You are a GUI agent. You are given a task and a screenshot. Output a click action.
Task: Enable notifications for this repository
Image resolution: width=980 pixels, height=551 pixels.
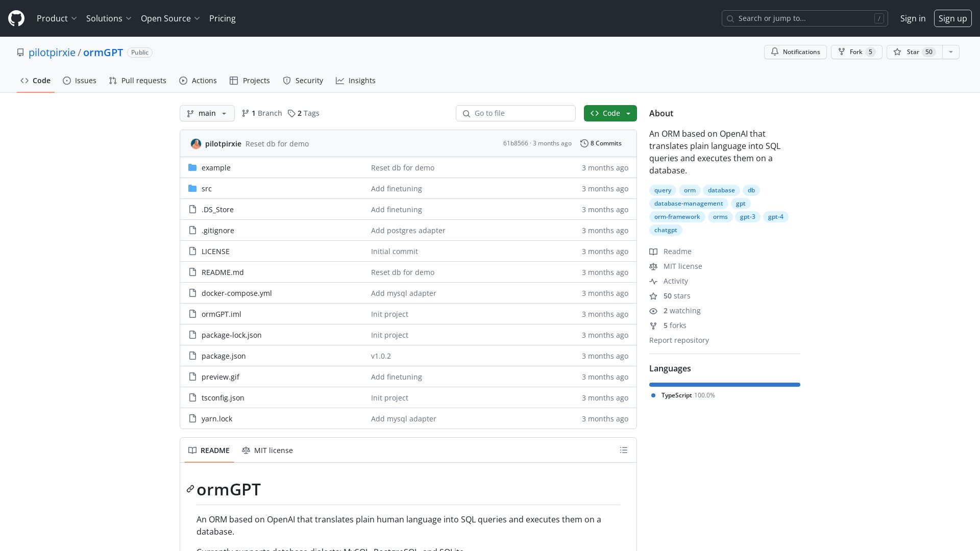pyautogui.click(x=795, y=52)
